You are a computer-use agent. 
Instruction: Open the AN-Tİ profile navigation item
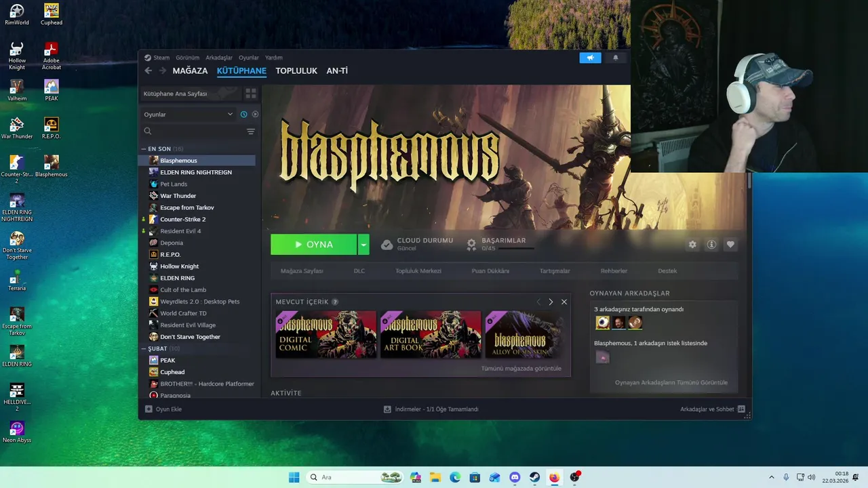click(x=337, y=71)
